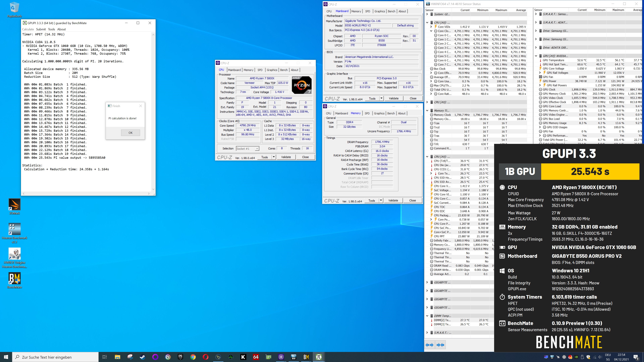The height and width of the screenshot is (362, 644).
Task: Open HWBOT Unigine Heaven Benchmark shortcut
Action: click(x=14, y=258)
